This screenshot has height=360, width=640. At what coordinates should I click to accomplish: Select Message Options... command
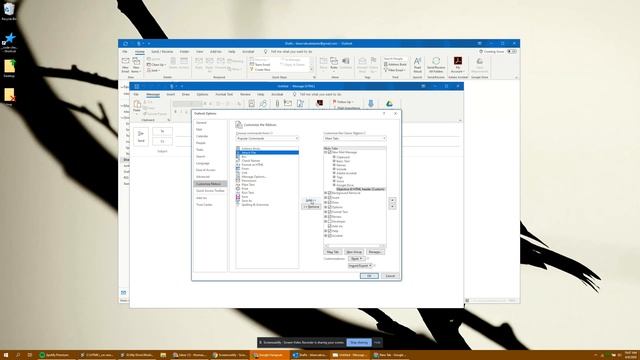[267, 177]
